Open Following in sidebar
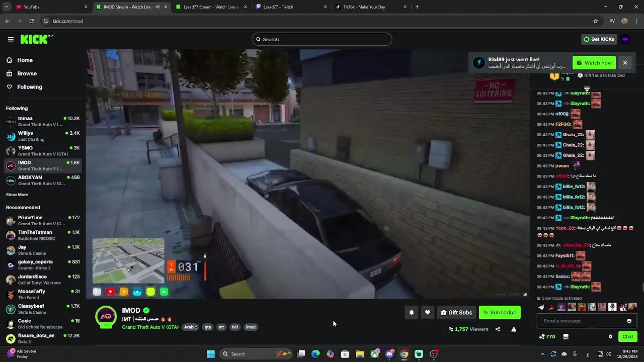644x362 pixels. click(x=30, y=87)
